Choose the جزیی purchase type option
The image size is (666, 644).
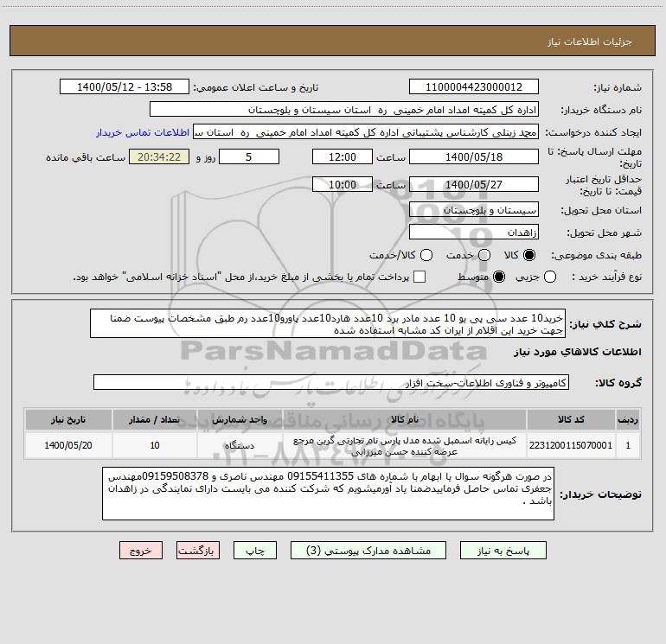pyautogui.click(x=550, y=277)
